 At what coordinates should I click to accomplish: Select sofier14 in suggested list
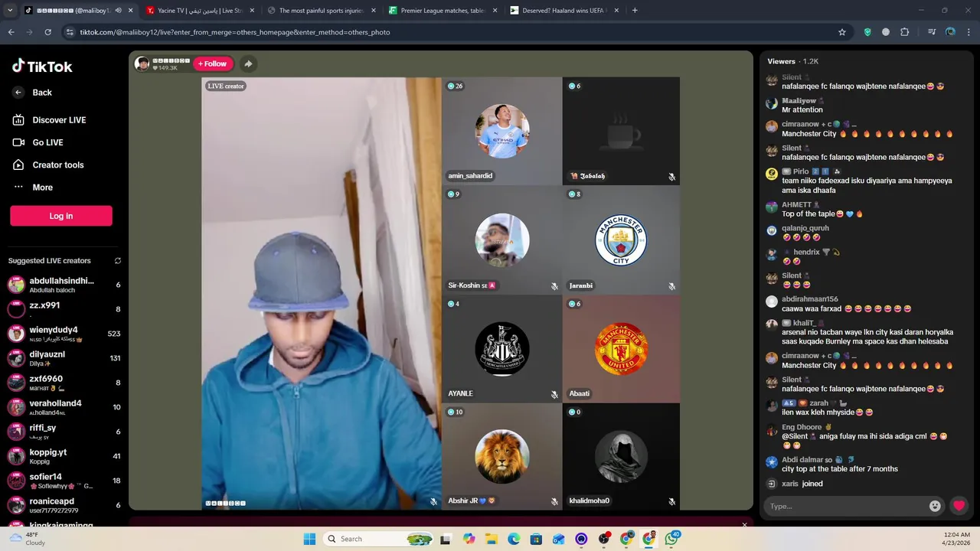click(64, 481)
